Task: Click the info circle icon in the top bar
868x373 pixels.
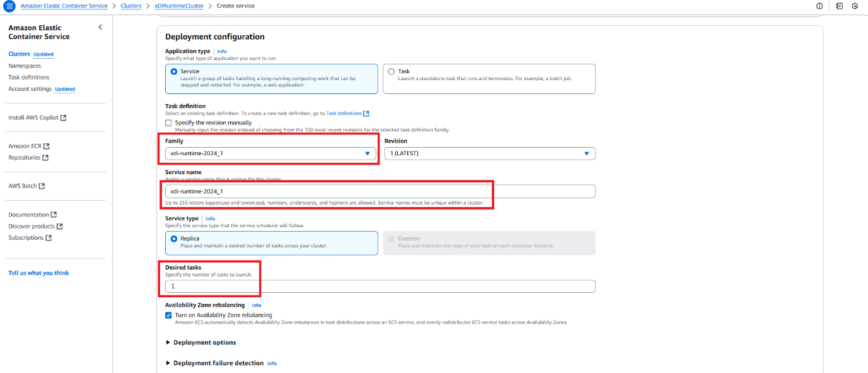Action: pos(819,6)
